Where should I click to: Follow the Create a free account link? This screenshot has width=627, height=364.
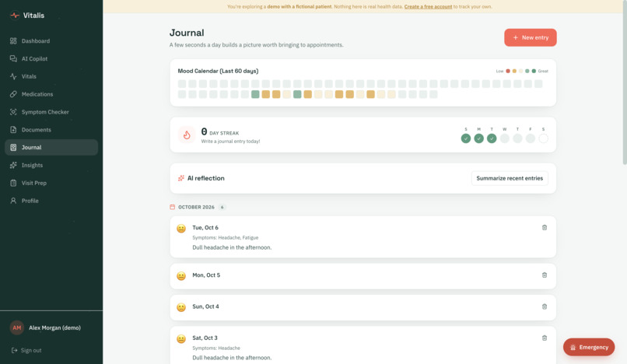(x=428, y=6)
